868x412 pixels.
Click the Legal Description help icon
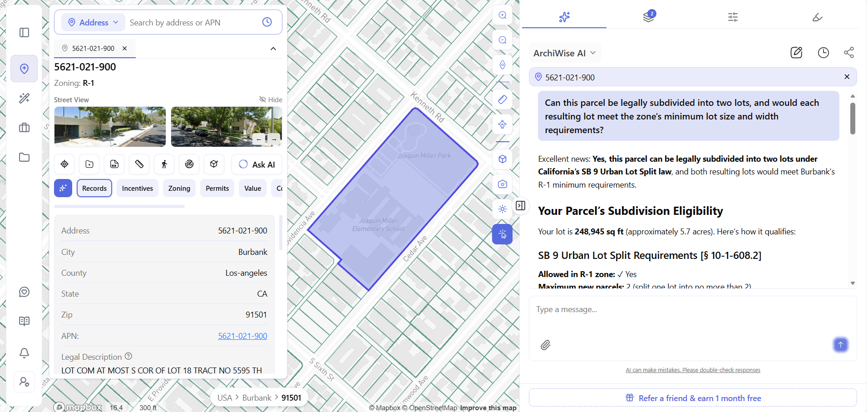pos(128,356)
